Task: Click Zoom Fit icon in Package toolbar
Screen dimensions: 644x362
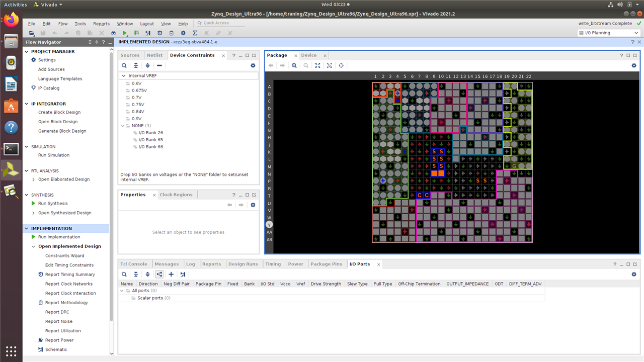Action: tap(318, 65)
